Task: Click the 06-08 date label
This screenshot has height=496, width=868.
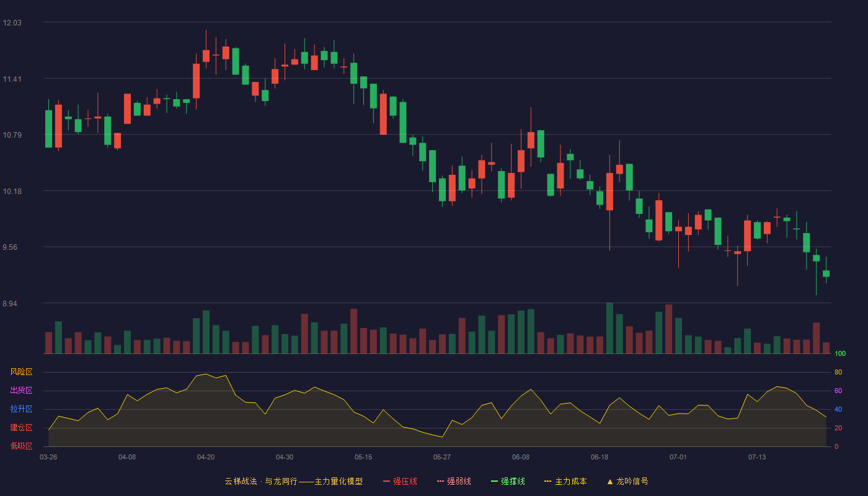Action: 521,457
